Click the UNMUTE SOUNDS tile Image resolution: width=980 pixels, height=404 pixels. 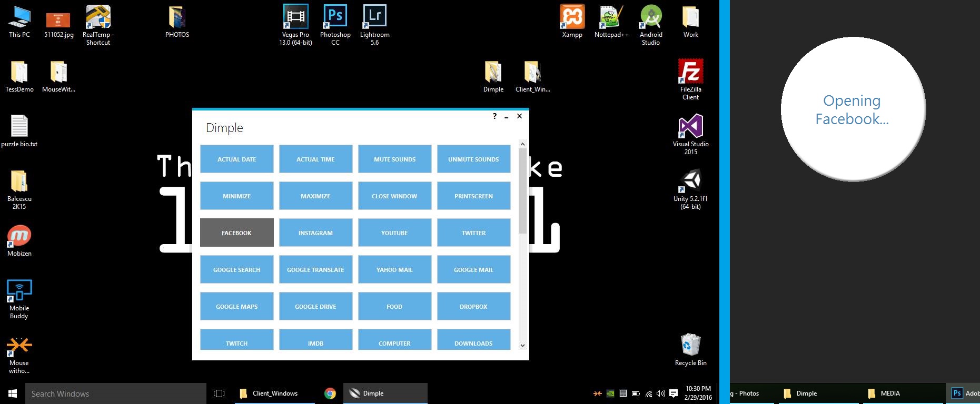pos(473,159)
